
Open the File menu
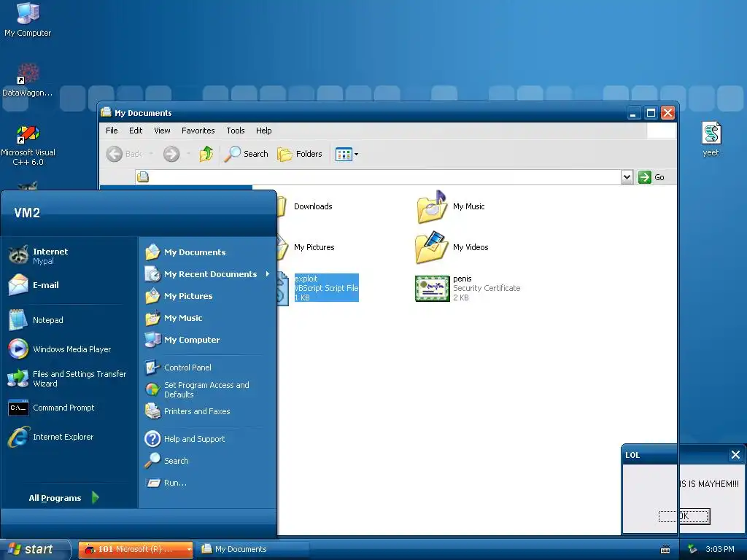point(112,131)
